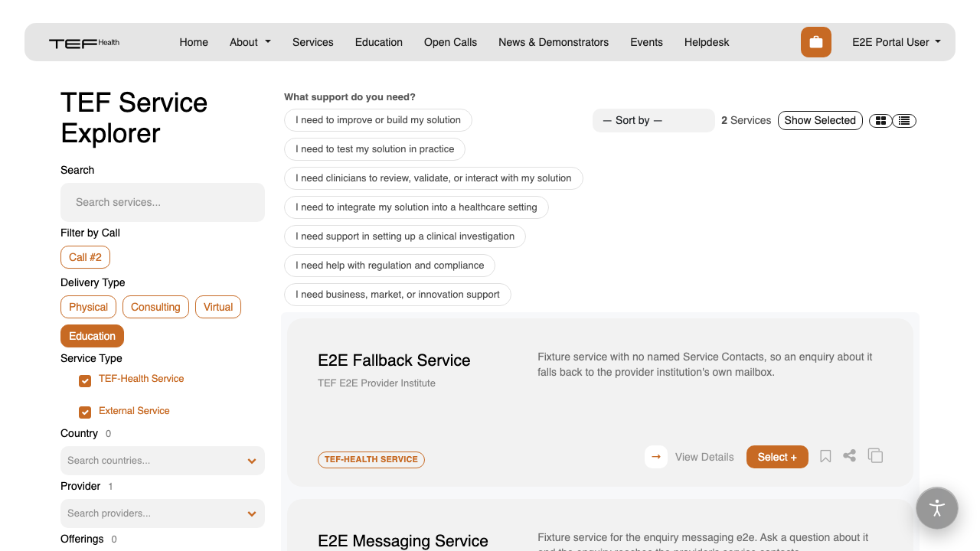Image resolution: width=980 pixels, height=551 pixels.
Task: Open the E2E Portal User menu
Action: pos(897,42)
